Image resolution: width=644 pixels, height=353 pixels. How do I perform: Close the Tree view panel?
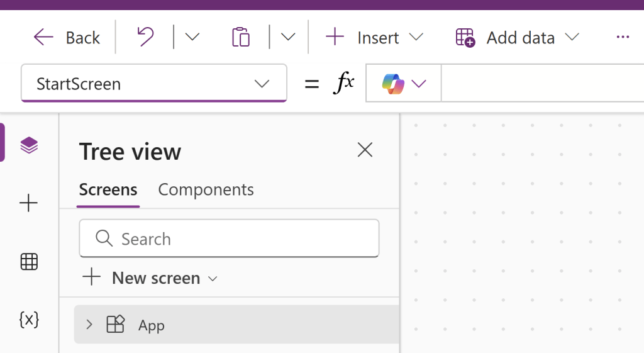pos(365,150)
